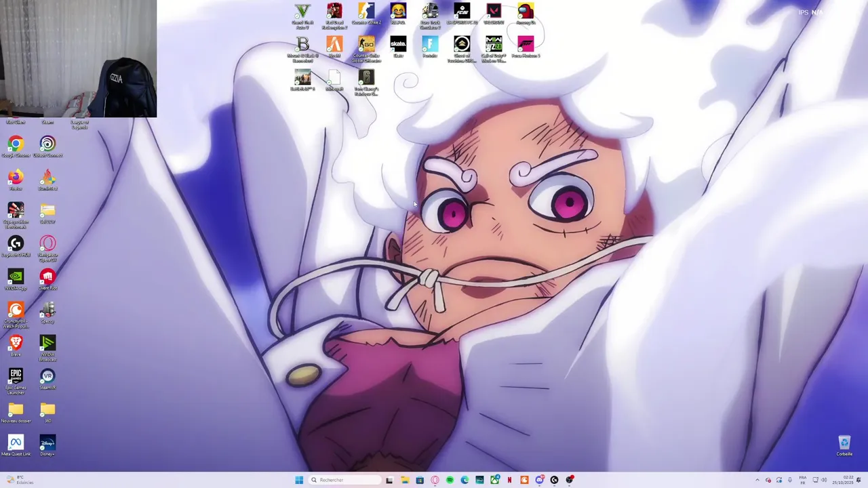Launch Spotify from the taskbar
This screenshot has height=488, width=868.
pos(450,480)
